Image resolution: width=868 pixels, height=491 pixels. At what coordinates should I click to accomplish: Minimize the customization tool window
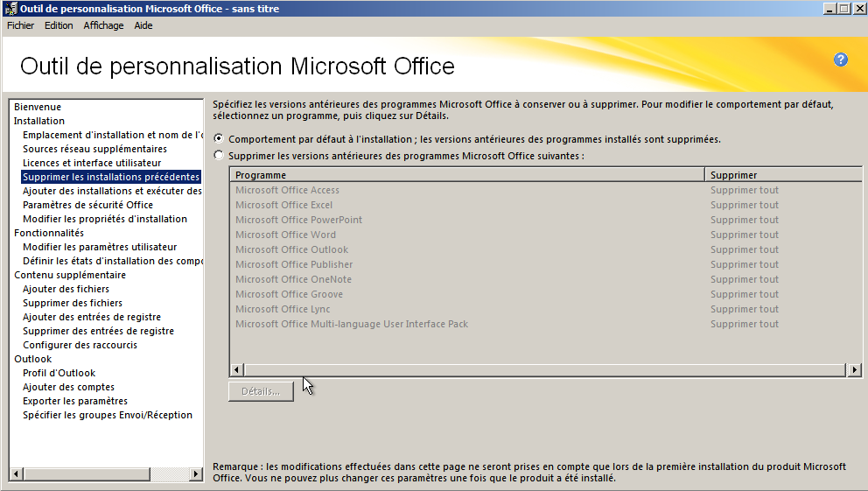[x=829, y=9]
